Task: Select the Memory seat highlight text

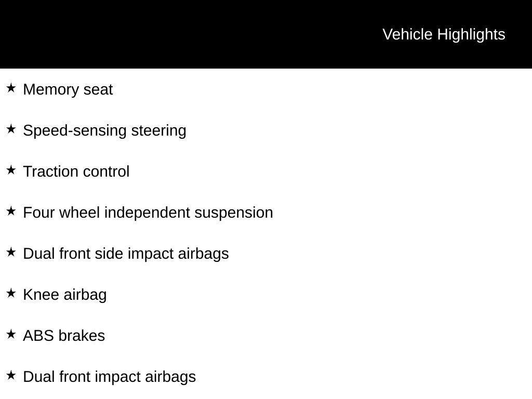Action: (68, 89)
